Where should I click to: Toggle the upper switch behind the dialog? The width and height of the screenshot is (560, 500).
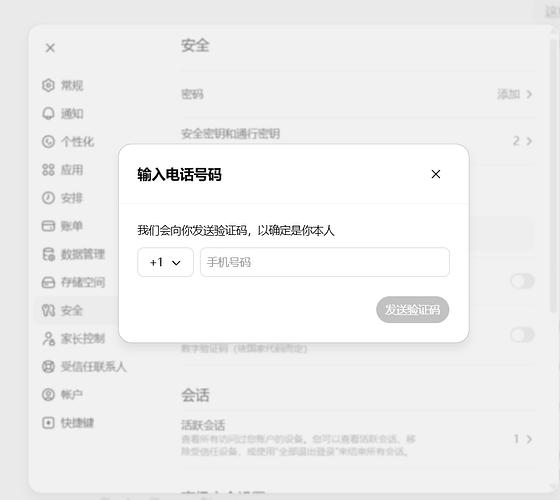[x=522, y=281]
